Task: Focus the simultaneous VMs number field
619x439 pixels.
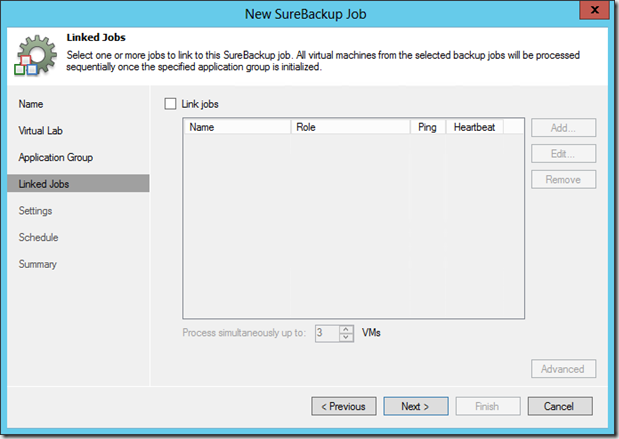Action: point(327,333)
